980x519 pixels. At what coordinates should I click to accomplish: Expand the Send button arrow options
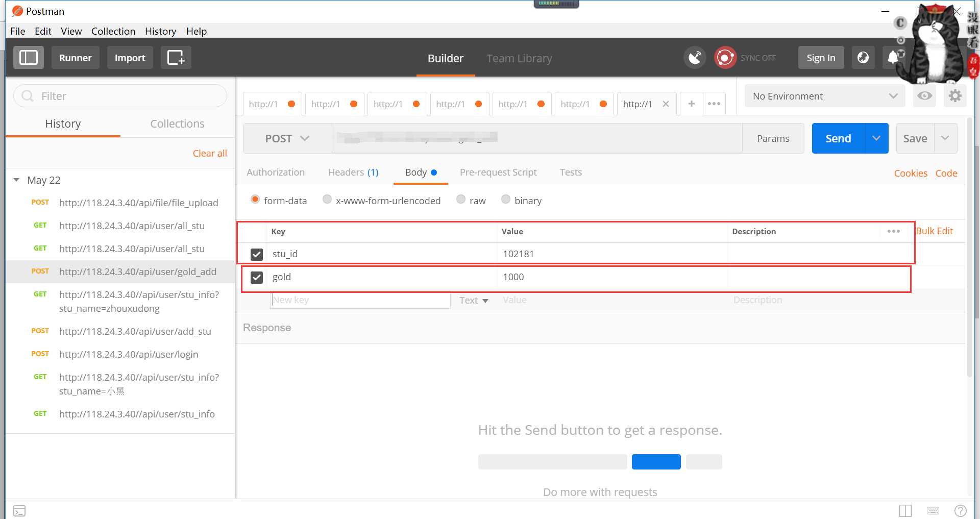point(876,138)
